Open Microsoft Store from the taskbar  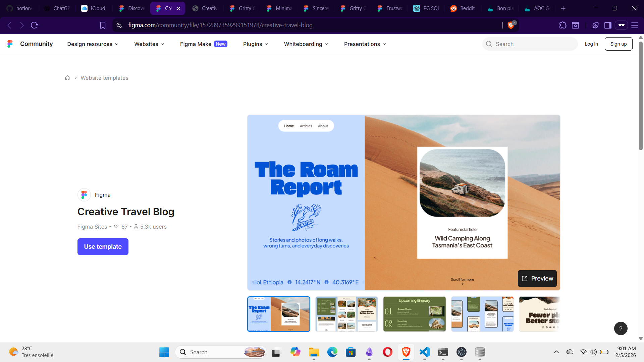pos(351,352)
